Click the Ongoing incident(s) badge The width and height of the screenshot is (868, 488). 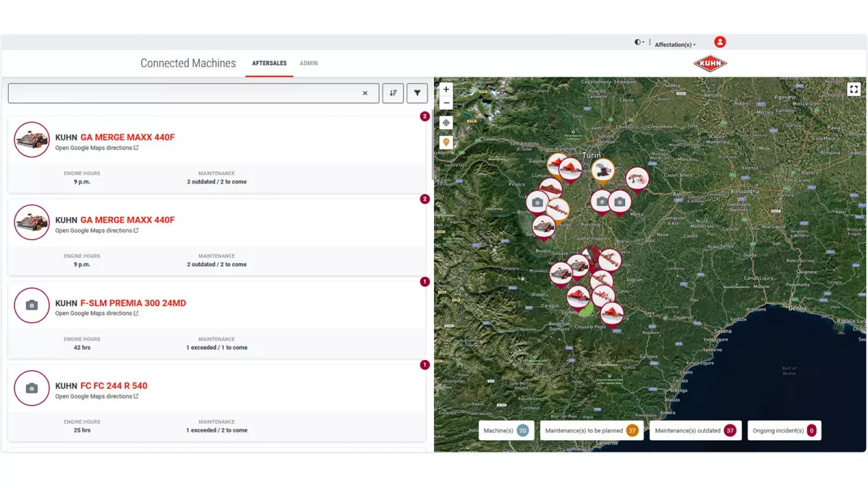[x=784, y=431]
